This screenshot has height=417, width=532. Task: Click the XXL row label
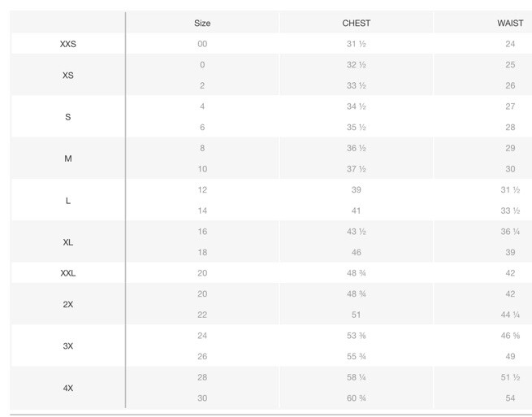click(68, 273)
